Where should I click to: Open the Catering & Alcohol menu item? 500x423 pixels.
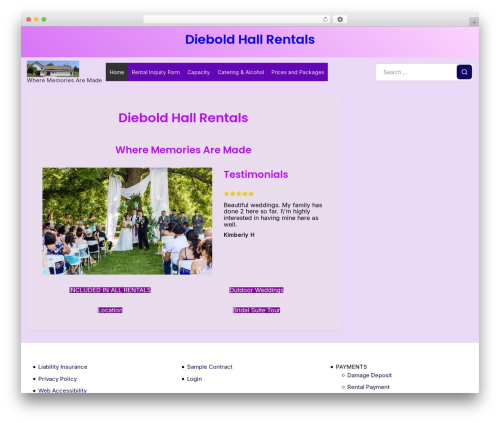coord(241,72)
